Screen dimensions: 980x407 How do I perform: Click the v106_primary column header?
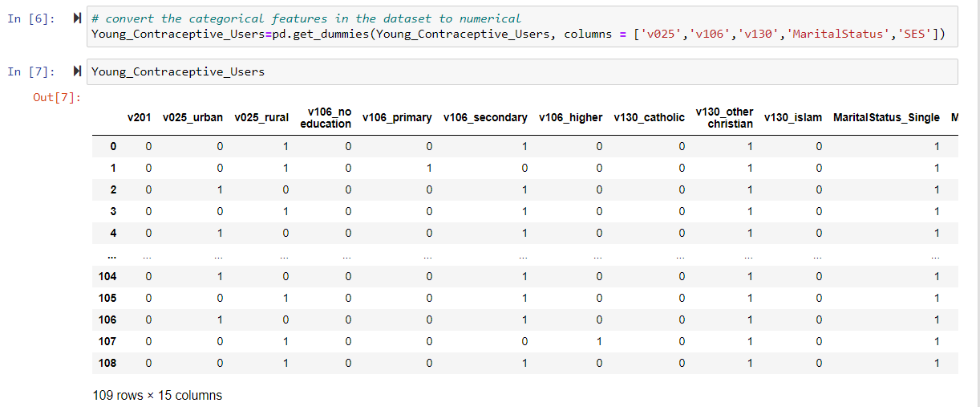point(397,118)
